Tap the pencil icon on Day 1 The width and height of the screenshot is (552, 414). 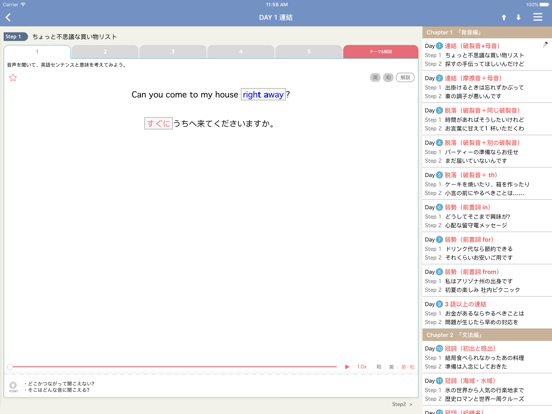[545, 45]
